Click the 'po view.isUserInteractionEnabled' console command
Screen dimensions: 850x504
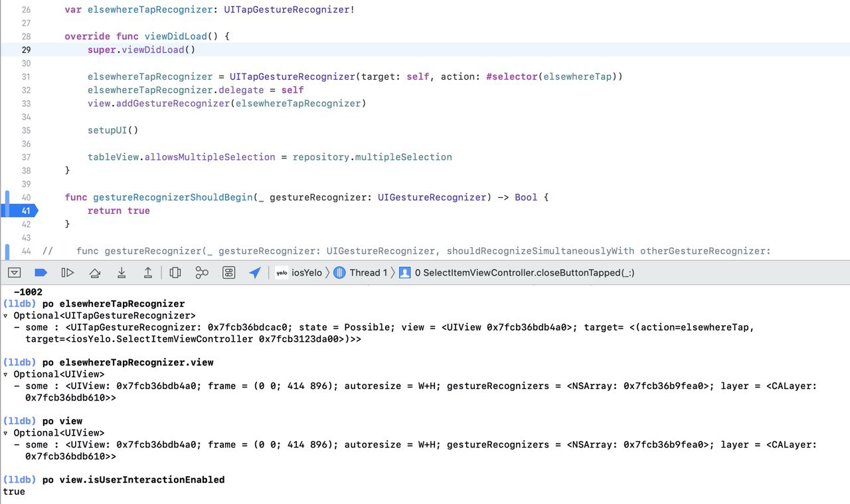[x=133, y=479]
